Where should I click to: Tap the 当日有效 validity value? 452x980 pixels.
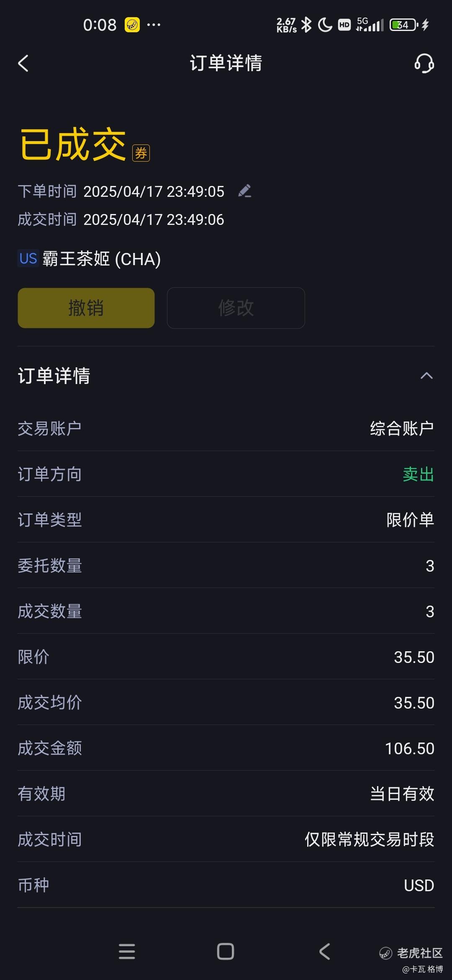pos(402,794)
